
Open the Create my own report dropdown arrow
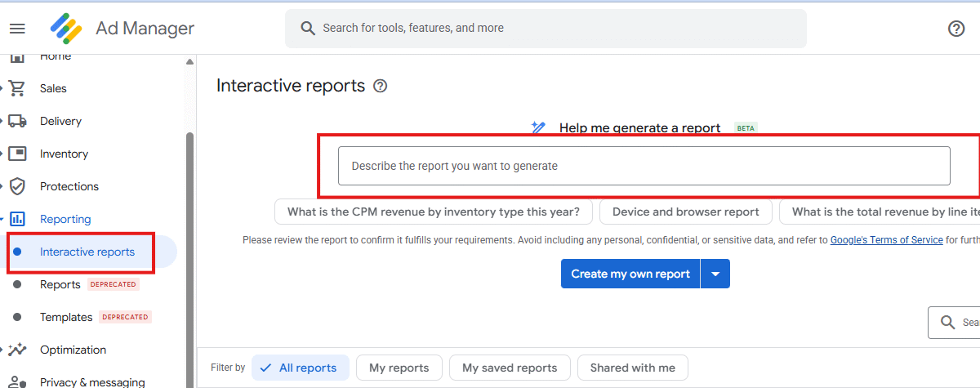[x=715, y=274]
